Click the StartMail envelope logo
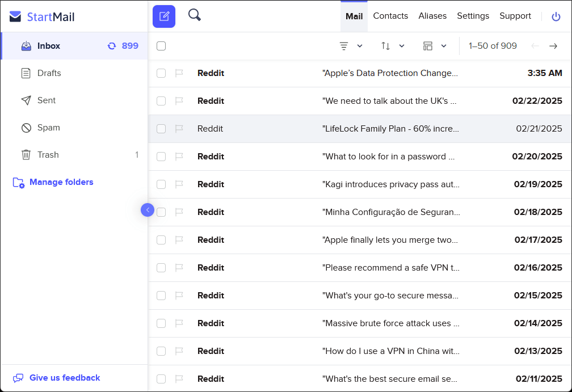This screenshot has width=572, height=392. pyautogui.click(x=15, y=16)
